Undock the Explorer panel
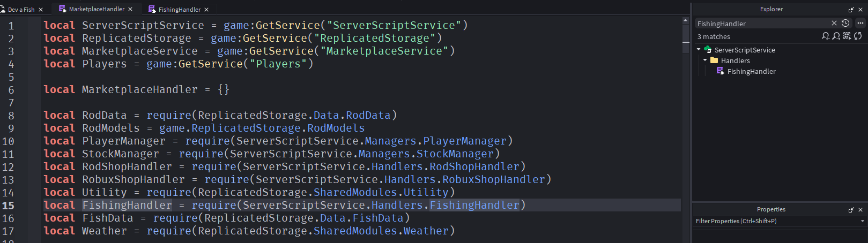Viewport: 868px width, 243px height. click(x=851, y=10)
